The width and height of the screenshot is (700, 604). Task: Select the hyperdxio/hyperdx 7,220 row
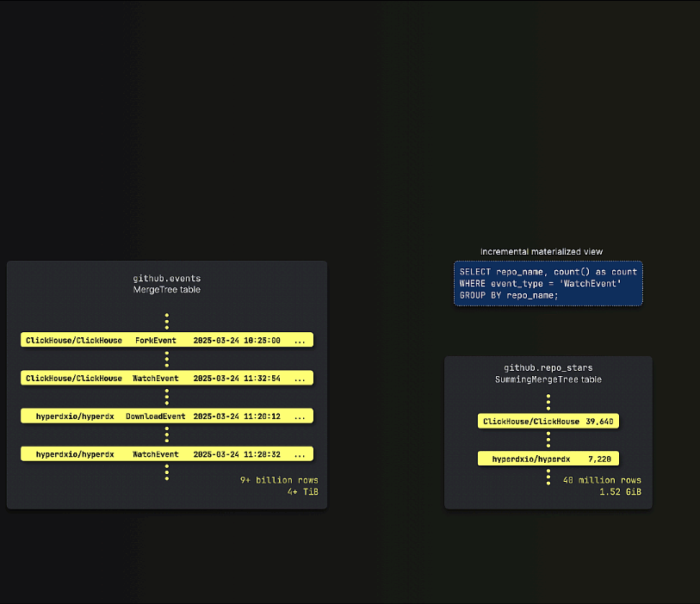click(548, 459)
